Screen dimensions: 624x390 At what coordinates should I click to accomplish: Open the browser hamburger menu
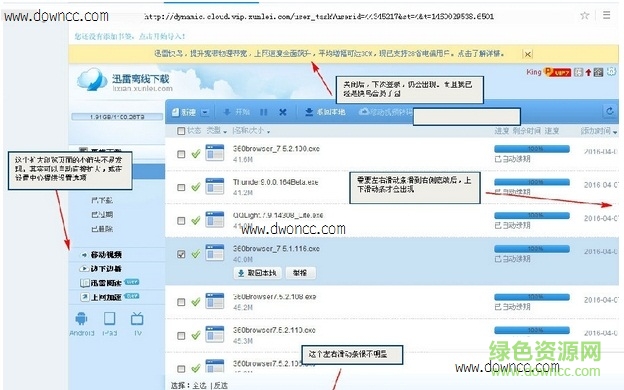point(606,15)
